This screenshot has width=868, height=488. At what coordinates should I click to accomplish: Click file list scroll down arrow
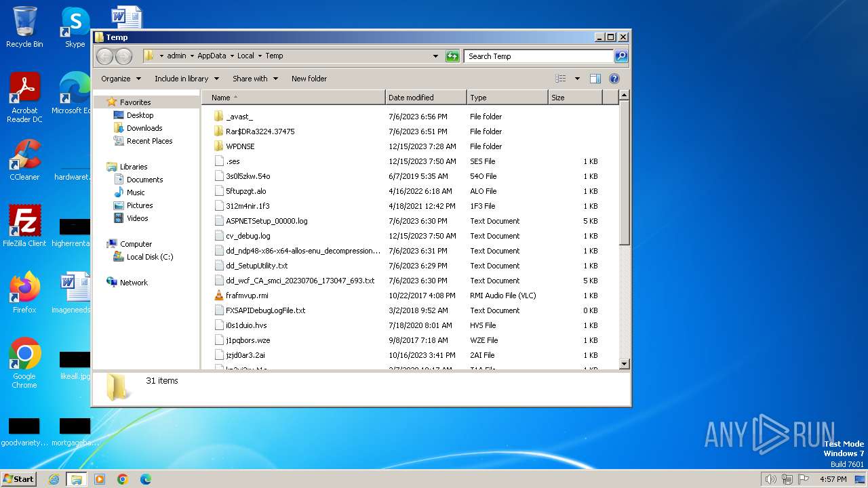point(625,364)
